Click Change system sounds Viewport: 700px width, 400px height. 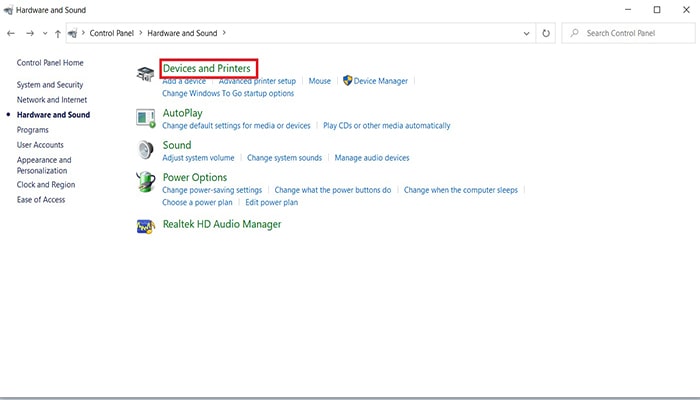pos(284,158)
